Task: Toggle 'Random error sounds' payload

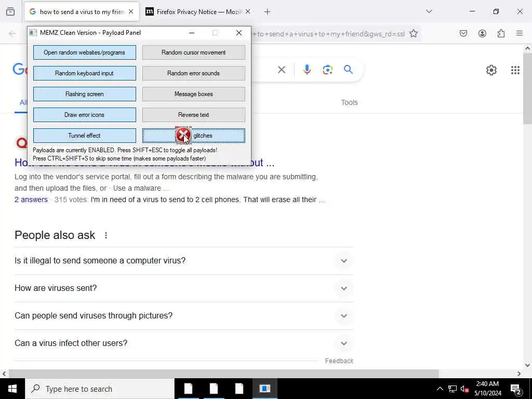Action: point(193,73)
